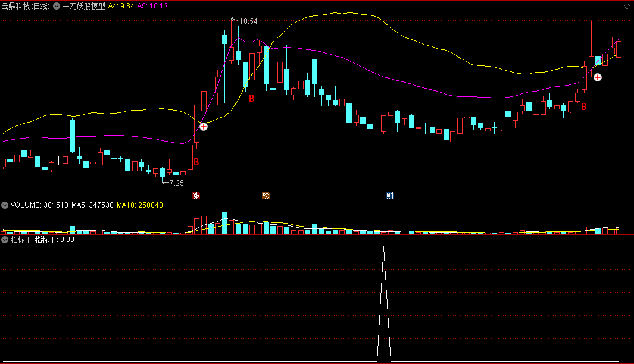The width and height of the screenshot is (634, 364).
Task: Select the MA5: 347530 volume average
Action: pos(93,205)
